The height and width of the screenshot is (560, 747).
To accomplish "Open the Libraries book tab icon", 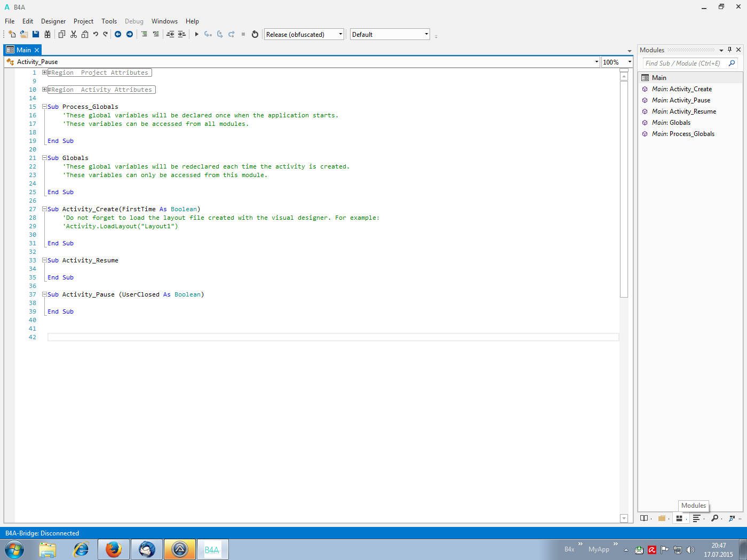I will point(644,518).
